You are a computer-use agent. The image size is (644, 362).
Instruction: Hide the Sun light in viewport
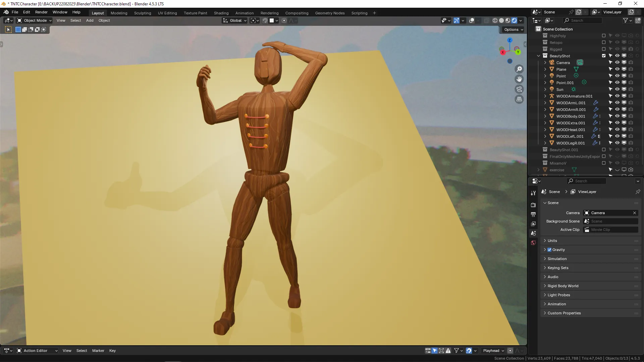(x=618, y=89)
